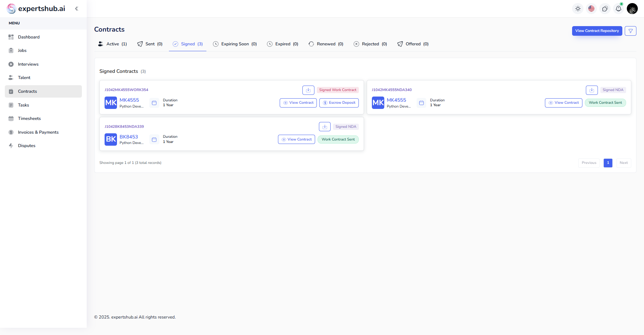Image resolution: width=644 pixels, height=335 pixels.
Task: Select Contracts in the sidebar menu
Action: click(x=43, y=91)
